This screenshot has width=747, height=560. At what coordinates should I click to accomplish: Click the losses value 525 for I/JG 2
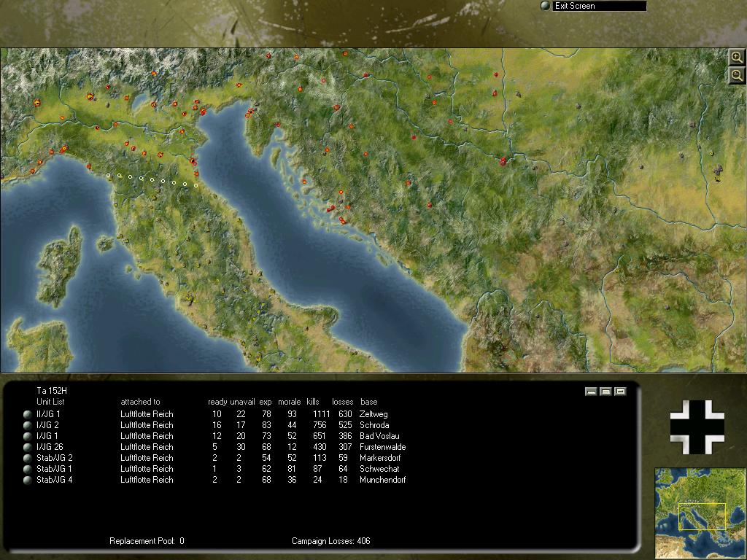[345, 425]
